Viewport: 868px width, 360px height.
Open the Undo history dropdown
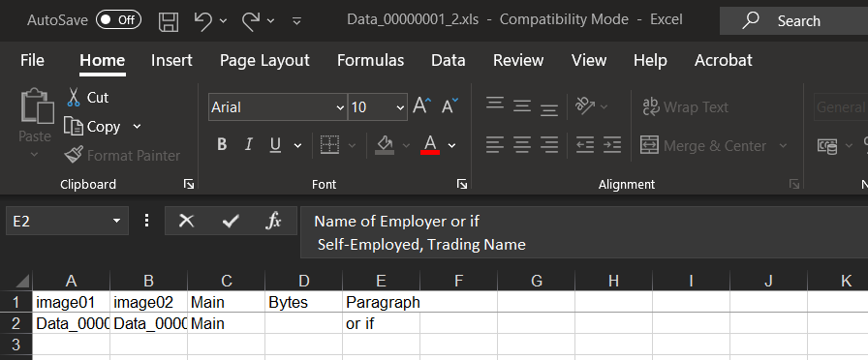point(223,21)
